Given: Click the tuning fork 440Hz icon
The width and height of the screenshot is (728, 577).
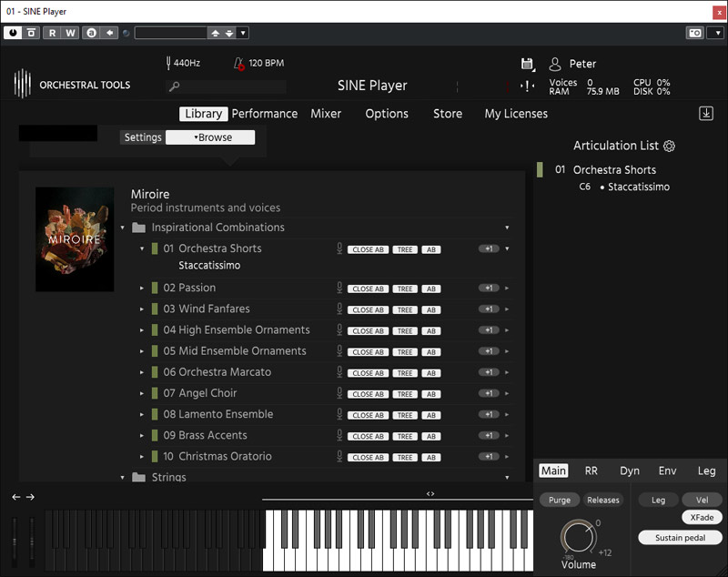Looking at the screenshot, I should tap(168, 64).
